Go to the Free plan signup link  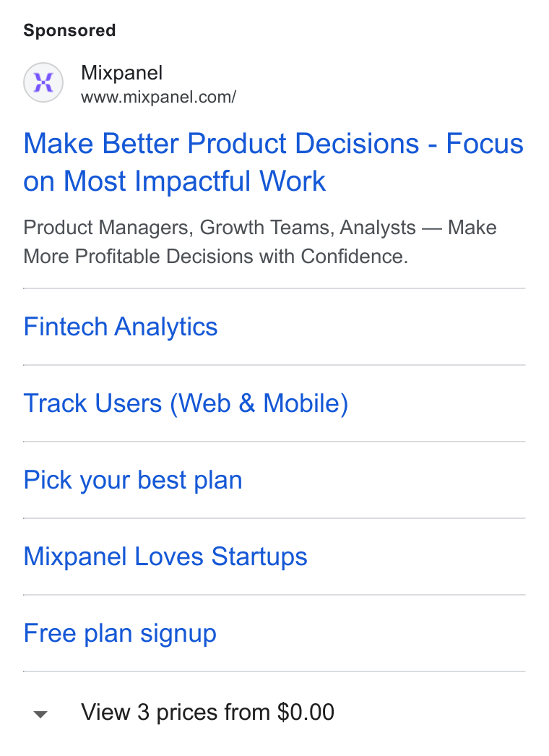120,634
